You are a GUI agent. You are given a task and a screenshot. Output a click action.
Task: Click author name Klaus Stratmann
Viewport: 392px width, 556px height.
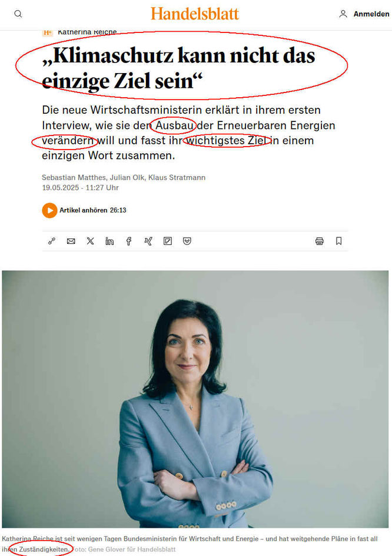(177, 177)
